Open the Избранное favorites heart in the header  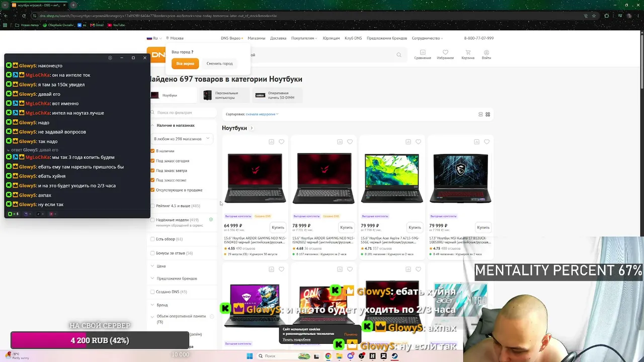point(445,54)
